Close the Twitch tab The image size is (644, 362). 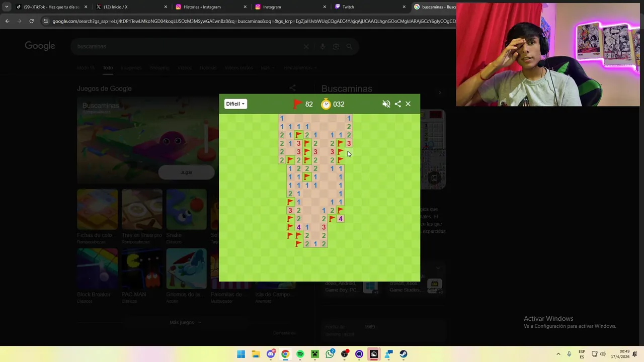pos(404,7)
